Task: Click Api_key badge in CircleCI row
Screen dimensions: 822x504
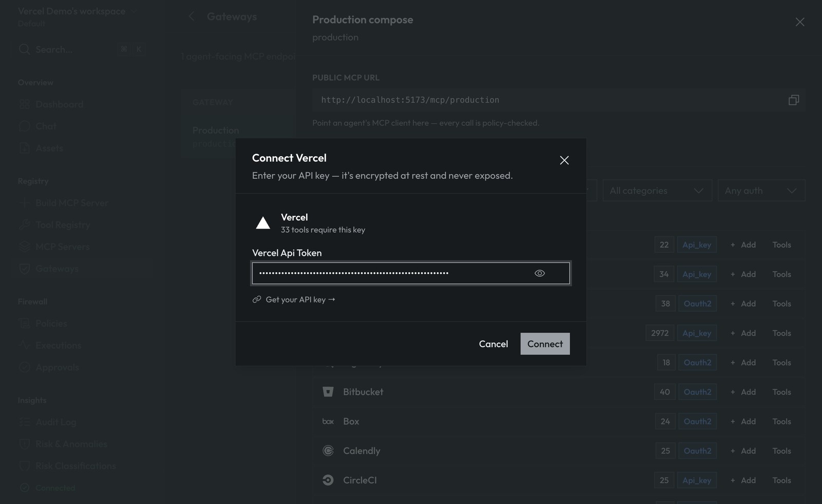Action: coord(697,480)
